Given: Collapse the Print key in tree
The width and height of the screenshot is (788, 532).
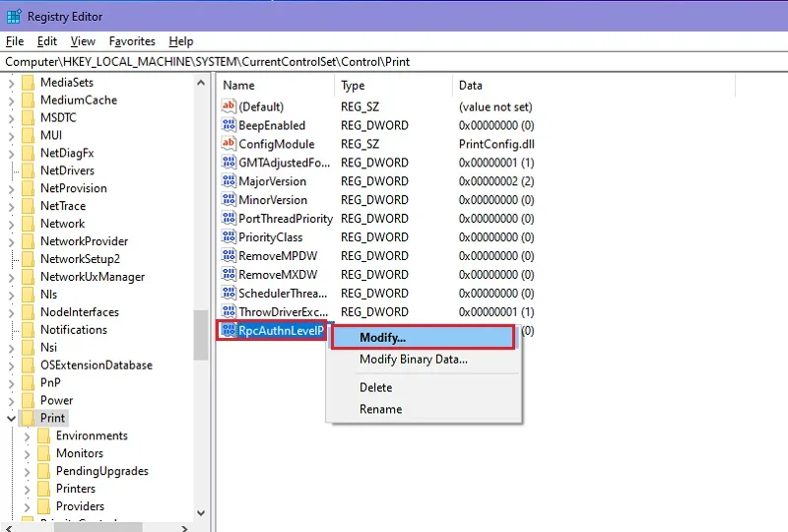Looking at the screenshot, I should [11, 418].
